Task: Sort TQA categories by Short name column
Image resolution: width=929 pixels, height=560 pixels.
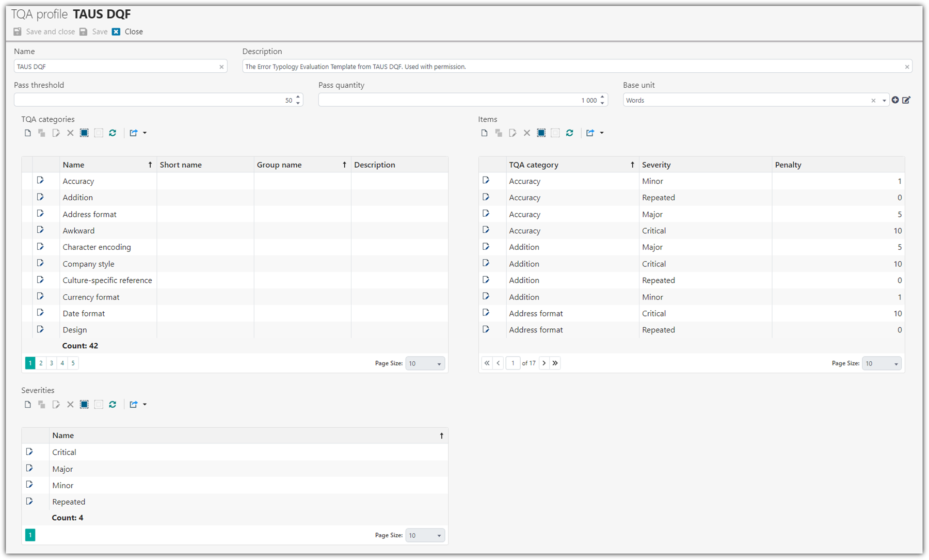Action: (x=205, y=165)
